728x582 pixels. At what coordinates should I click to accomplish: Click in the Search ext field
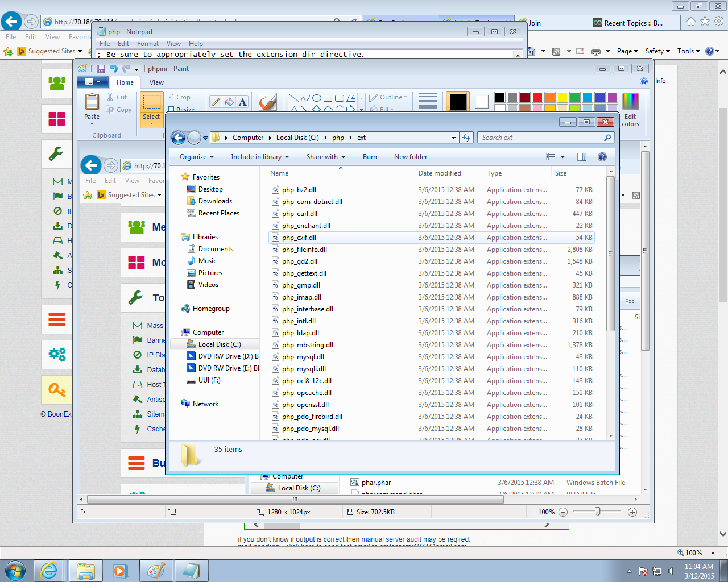coord(540,138)
